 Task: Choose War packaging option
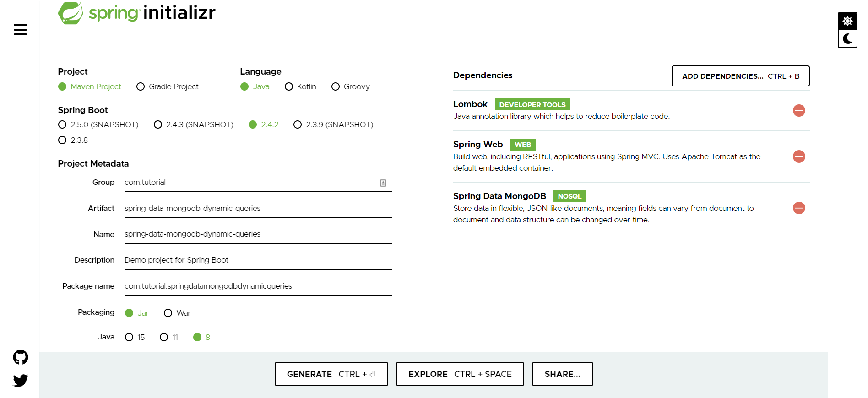point(168,313)
